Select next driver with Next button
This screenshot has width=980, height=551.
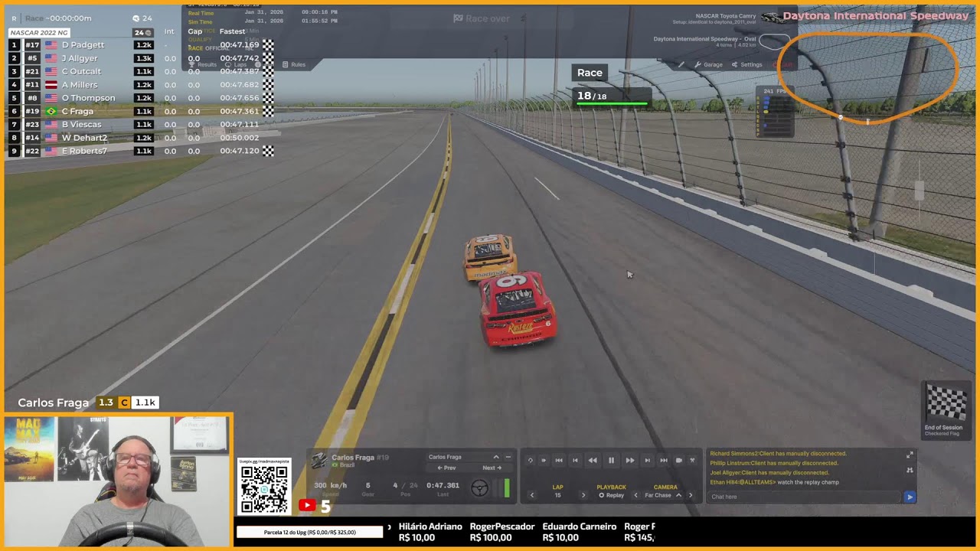[492, 468]
